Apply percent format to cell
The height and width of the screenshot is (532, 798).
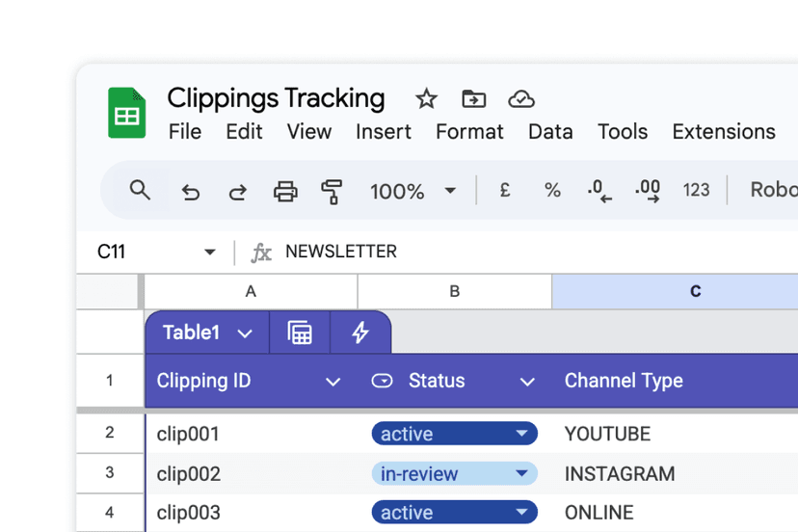point(552,191)
